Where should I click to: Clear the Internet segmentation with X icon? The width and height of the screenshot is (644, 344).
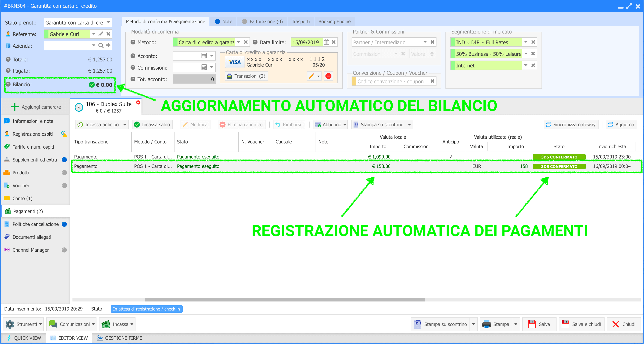(x=533, y=65)
